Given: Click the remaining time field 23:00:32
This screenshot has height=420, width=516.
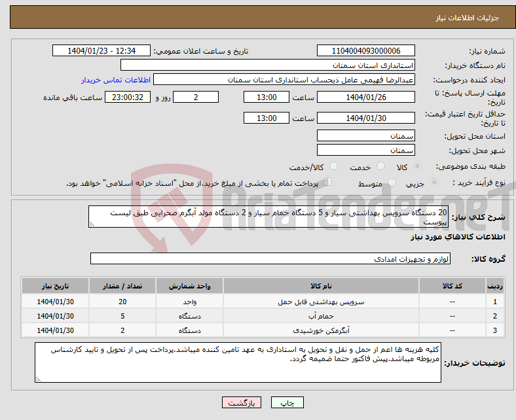Looking at the screenshot, I should click(128, 97).
